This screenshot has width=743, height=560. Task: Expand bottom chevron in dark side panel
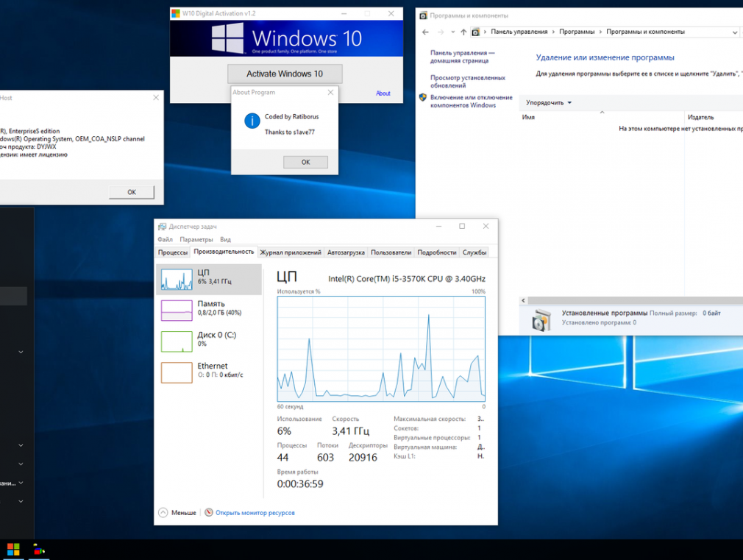coord(21,501)
